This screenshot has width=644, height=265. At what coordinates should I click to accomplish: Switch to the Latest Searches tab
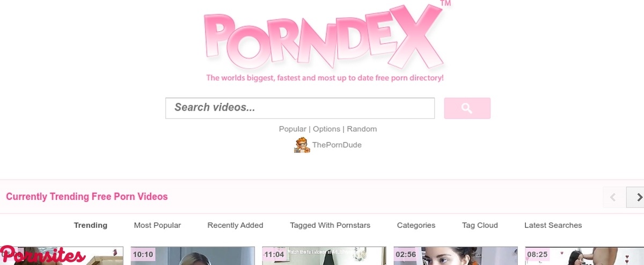coord(553,225)
